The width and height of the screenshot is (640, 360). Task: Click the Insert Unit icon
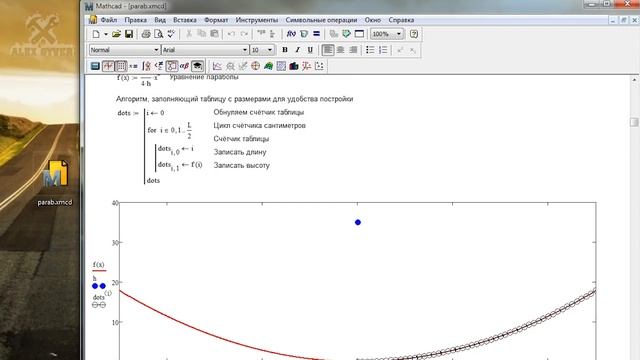(x=304, y=34)
